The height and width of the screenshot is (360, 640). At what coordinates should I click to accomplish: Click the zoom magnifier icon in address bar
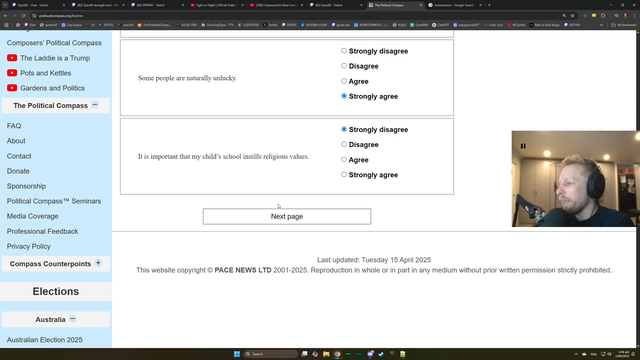564,16
